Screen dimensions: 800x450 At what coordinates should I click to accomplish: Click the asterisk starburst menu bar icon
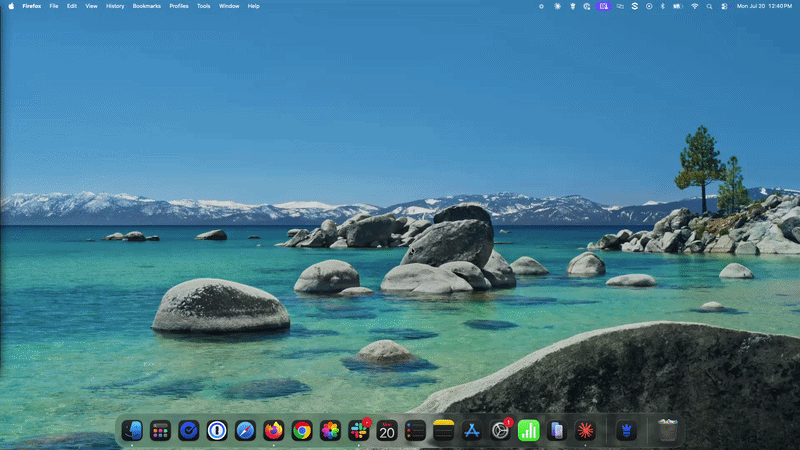tap(558, 6)
